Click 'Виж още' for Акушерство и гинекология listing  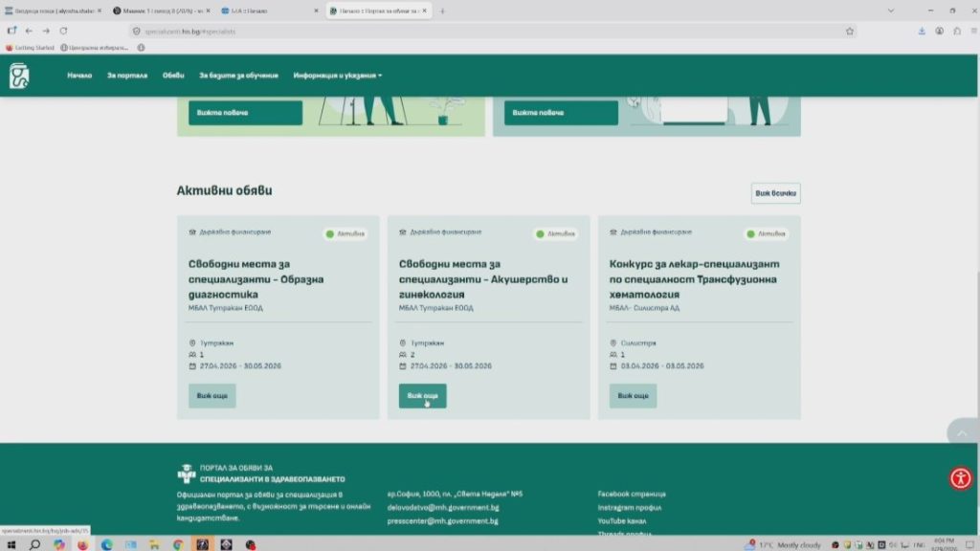tap(422, 395)
